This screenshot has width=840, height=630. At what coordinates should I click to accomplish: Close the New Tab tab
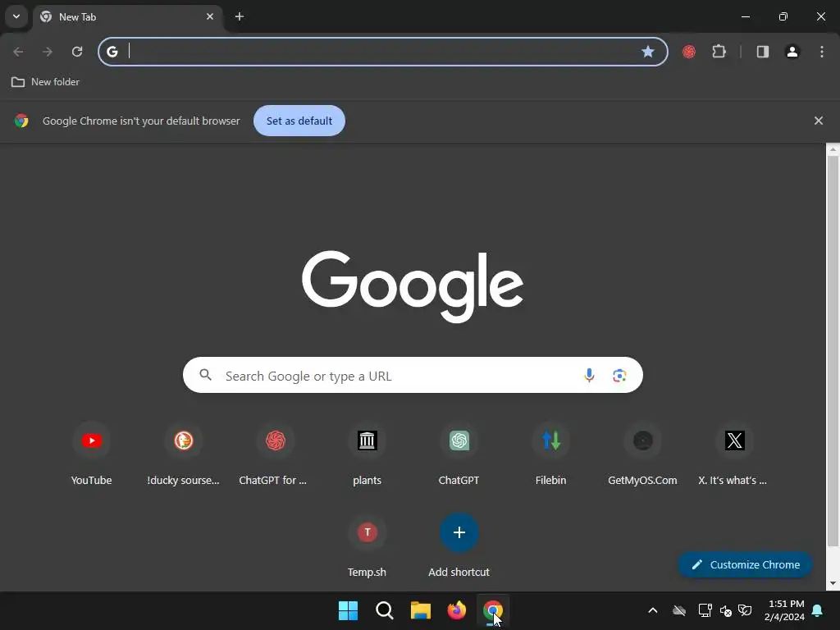coord(210,16)
